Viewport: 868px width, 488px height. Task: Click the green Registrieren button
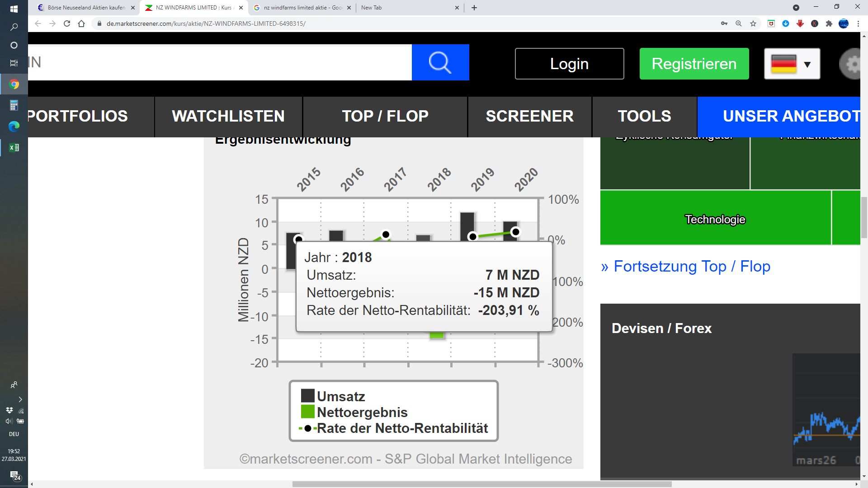pyautogui.click(x=694, y=64)
